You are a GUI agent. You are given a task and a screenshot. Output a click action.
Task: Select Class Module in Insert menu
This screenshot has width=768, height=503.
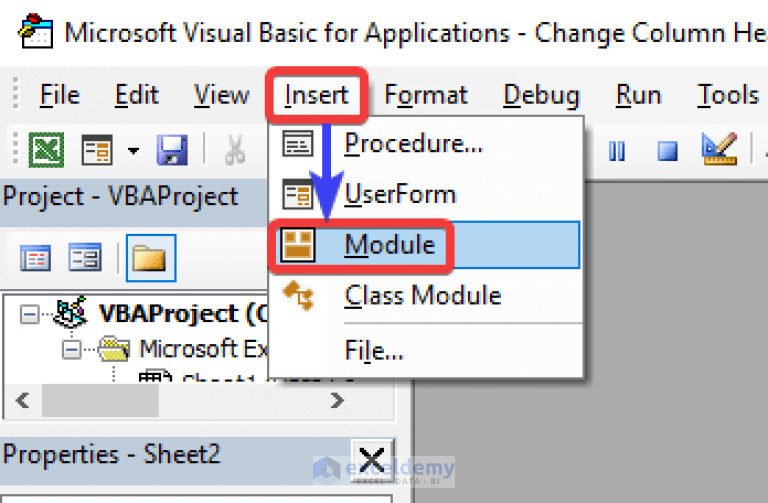click(x=421, y=296)
